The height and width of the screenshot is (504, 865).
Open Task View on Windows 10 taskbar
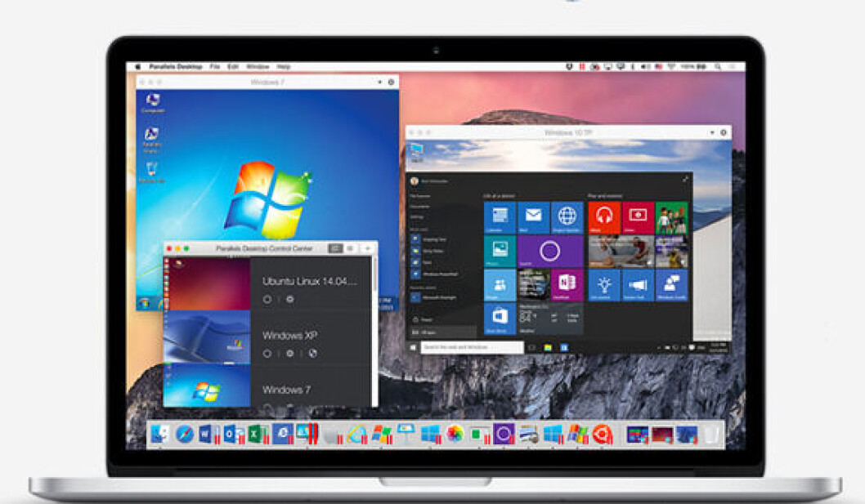pos(532,347)
